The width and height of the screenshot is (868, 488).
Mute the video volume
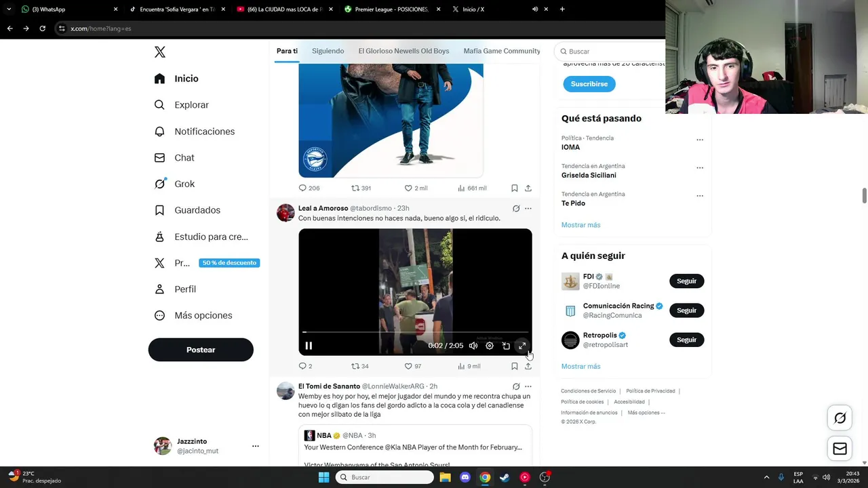pyautogui.click(x=473, y=346)
